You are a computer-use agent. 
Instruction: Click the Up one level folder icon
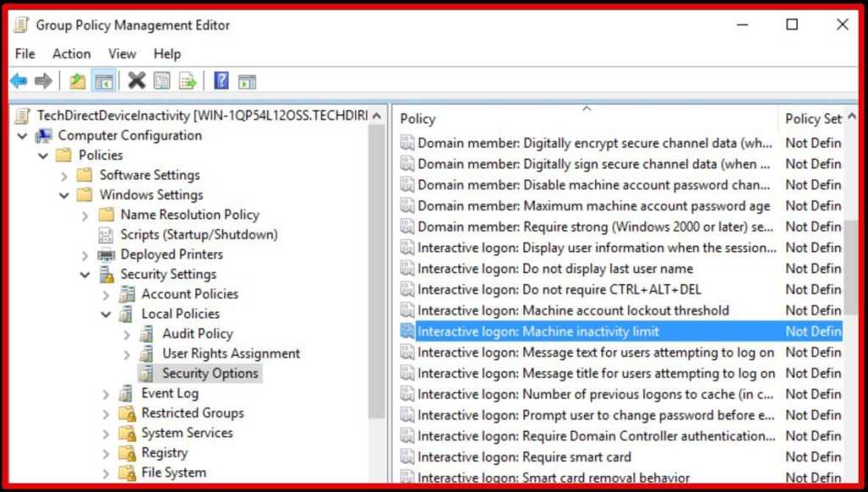[78, 81]
